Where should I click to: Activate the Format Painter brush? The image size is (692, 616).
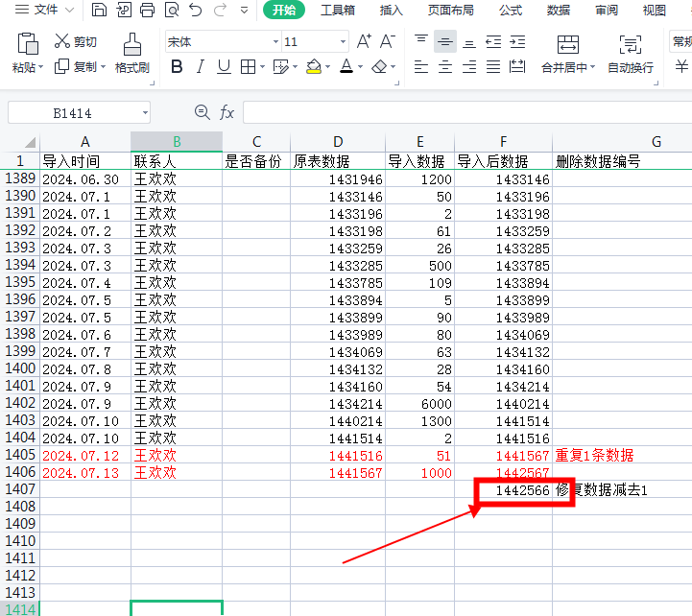click(x=131, y=53)
